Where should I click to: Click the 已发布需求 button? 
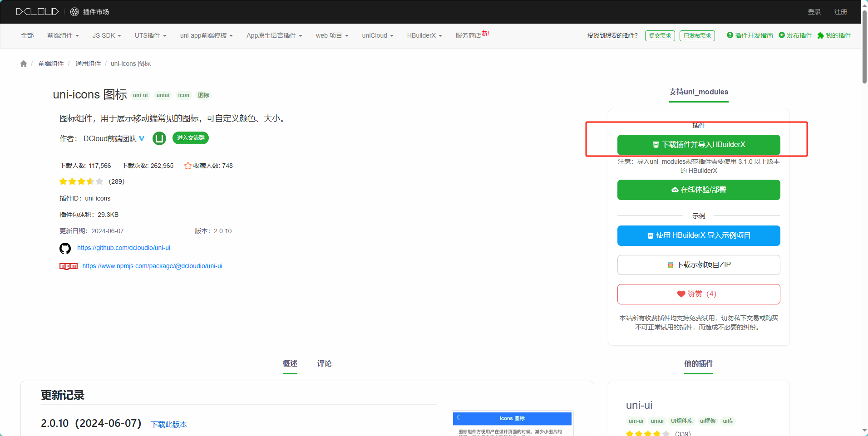point(697,36)
